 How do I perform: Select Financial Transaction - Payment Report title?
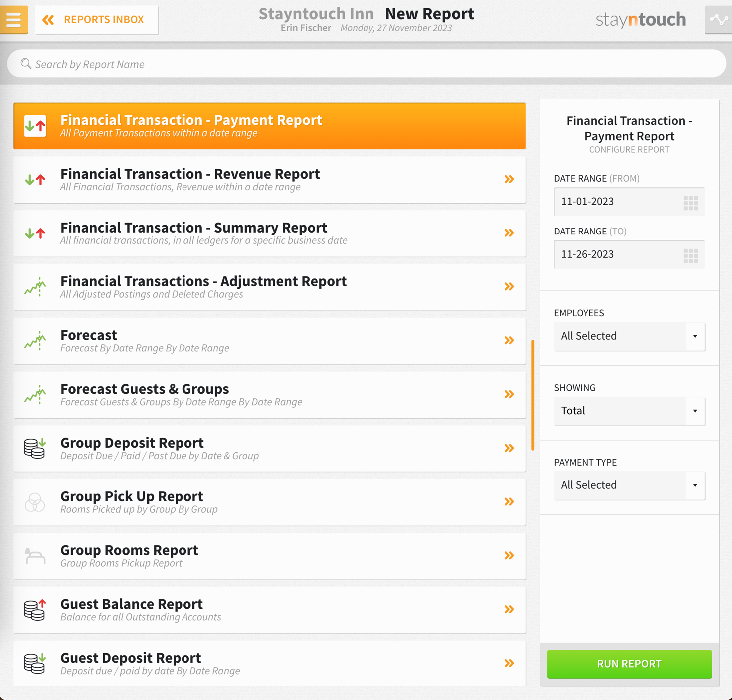[x=191, y=120]
